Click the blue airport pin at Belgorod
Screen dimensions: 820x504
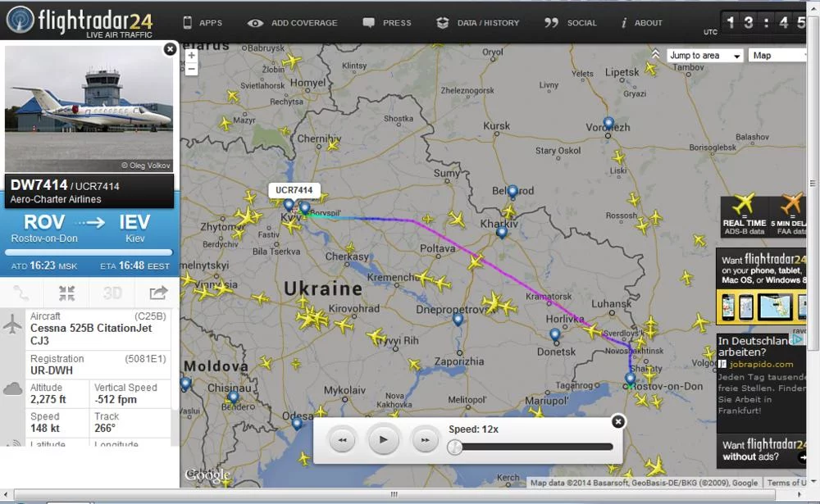[x=512, y=191]
